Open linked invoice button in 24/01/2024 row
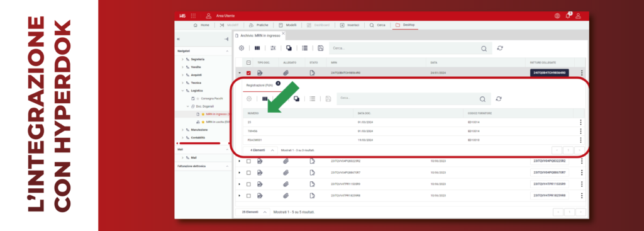Image resolution: width=644 pixels, height=231 pixels. click(x=550, y=73)
